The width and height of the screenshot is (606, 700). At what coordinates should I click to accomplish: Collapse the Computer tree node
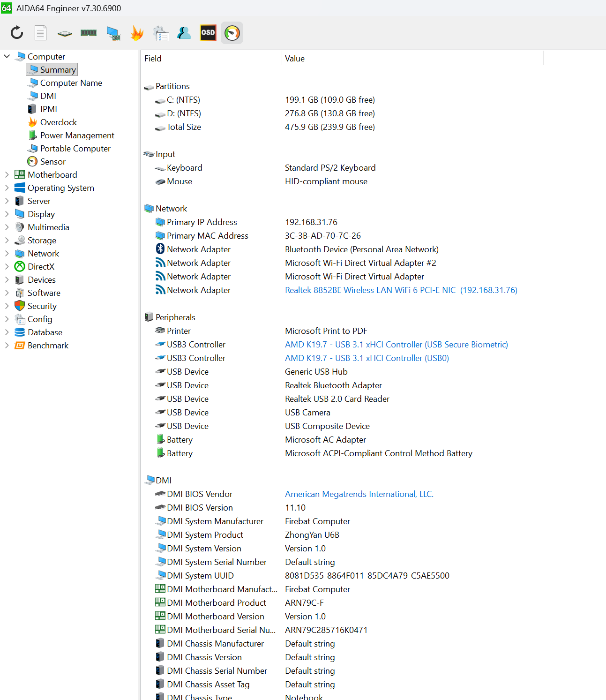[x=7, y=56]
